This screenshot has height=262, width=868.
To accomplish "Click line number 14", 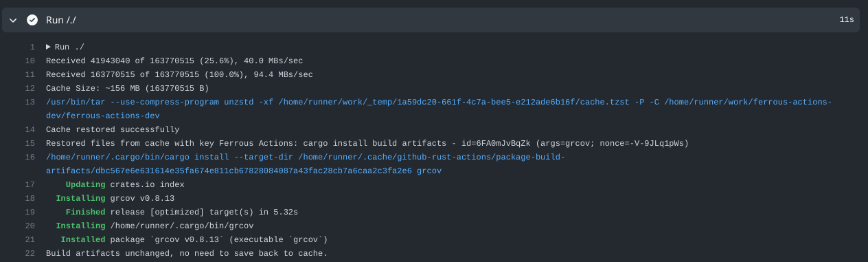I will (x=30, y=129).
